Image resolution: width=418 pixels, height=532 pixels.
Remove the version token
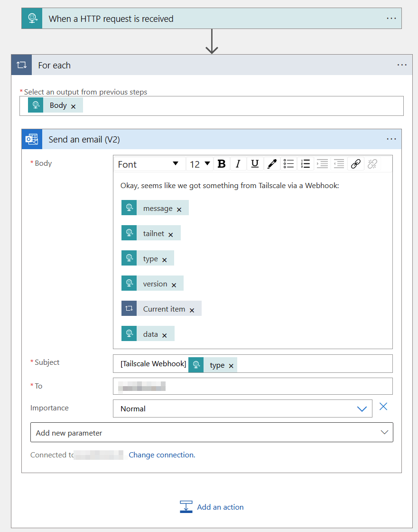tap(174, 285)
